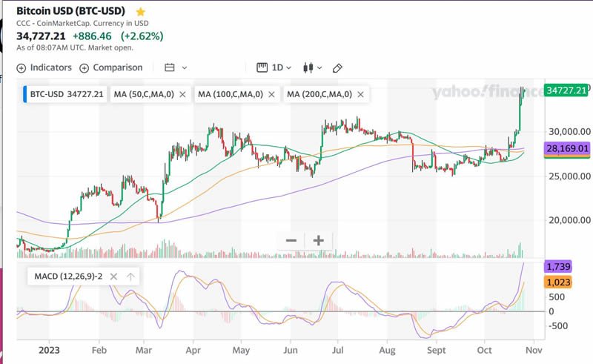Viewport: 593px width, 364px height.
Task: Select the BTC-USD series label
Action: [x=67, y=95]
